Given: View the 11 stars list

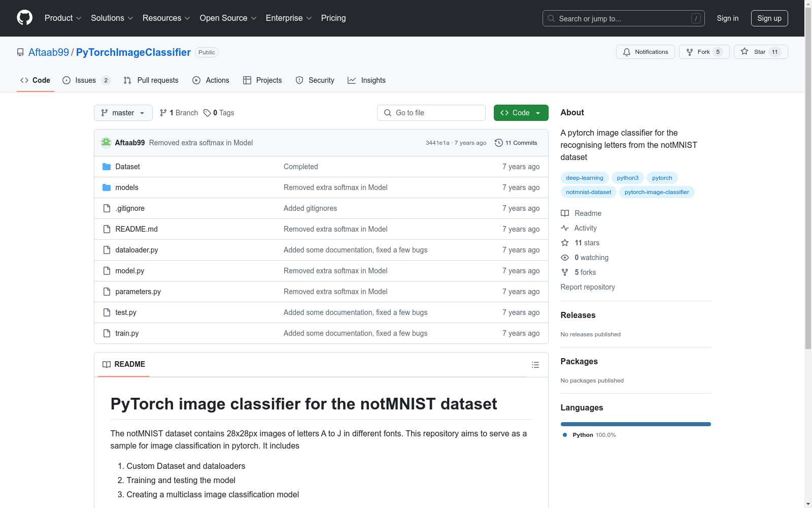Looking at the screenshot, I should [580, 243].
